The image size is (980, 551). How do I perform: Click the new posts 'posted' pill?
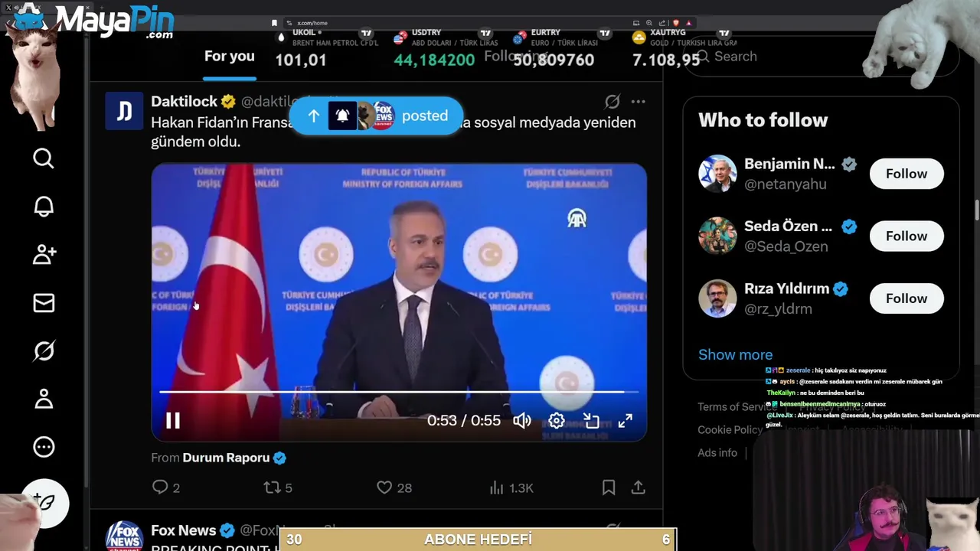coord(376,116)
